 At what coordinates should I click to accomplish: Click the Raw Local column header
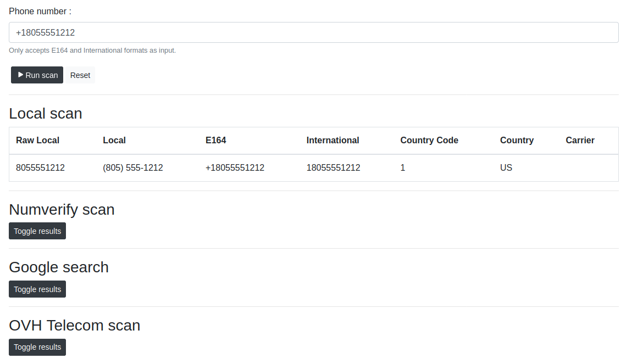[x=37, y=140]
